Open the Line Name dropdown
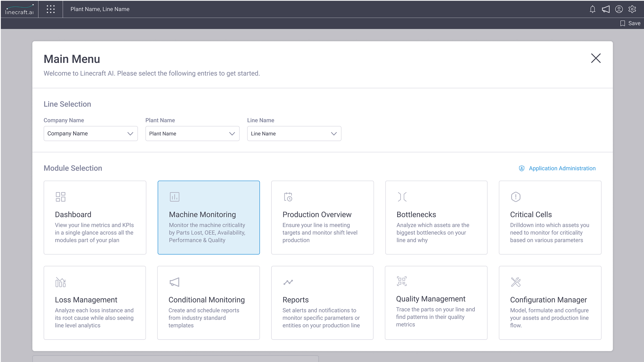 [x=294, y=134]
